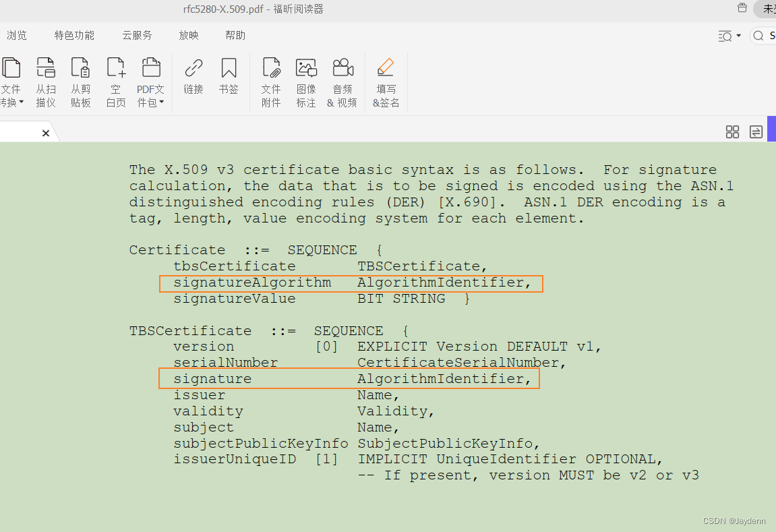Open the find command search list icon
776x532 pixels.
click(725, 36)
